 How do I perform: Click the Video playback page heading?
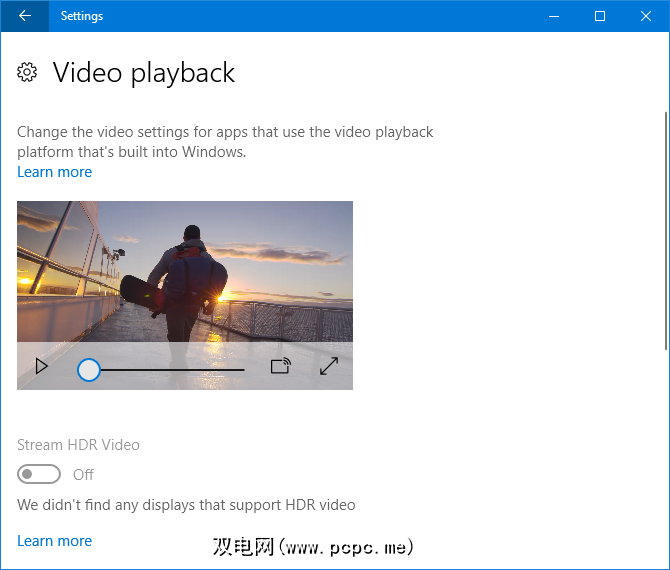pos(143,73)
